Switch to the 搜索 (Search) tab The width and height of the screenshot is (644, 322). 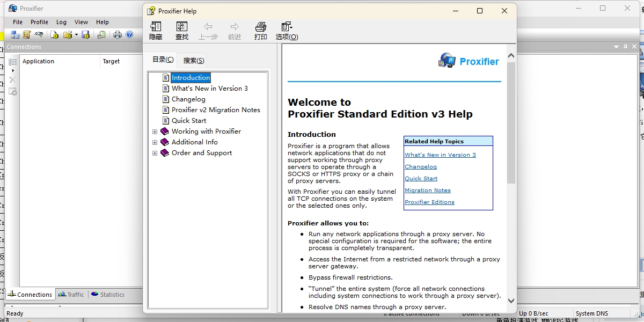tap(194, 60)
